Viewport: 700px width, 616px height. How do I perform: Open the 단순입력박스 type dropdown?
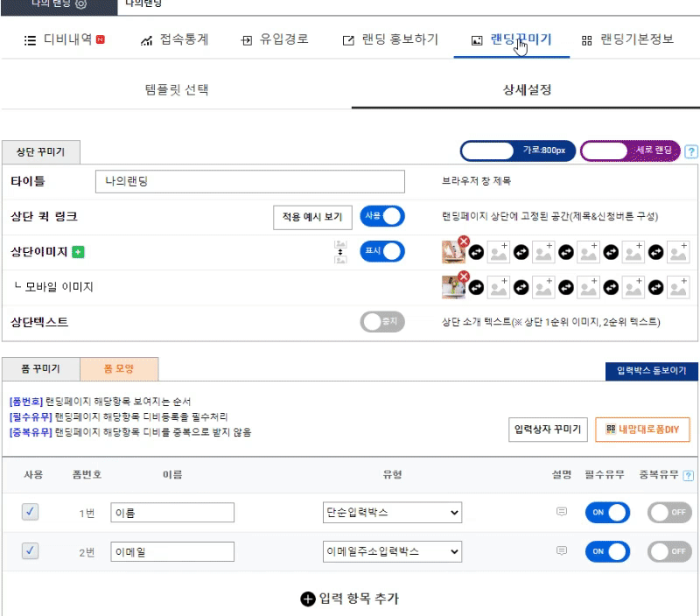392,513
